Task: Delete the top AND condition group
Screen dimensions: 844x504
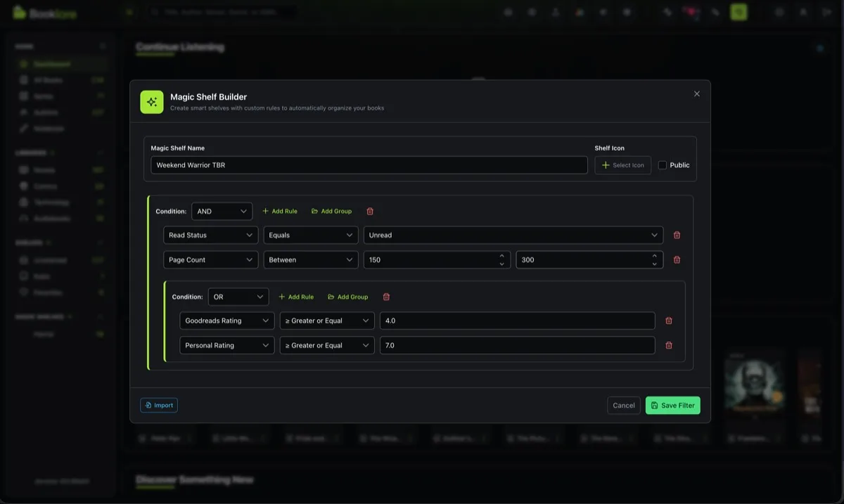Action: click(370, 211)
